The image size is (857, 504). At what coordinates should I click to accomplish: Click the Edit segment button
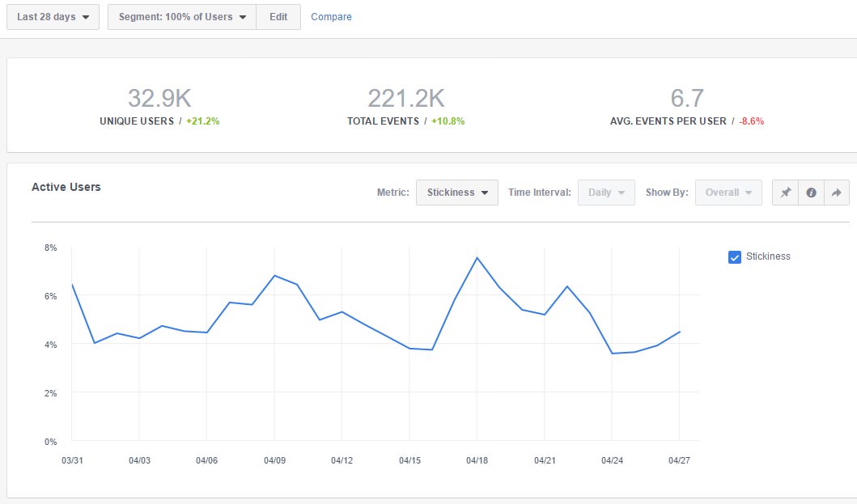point(278,17)
